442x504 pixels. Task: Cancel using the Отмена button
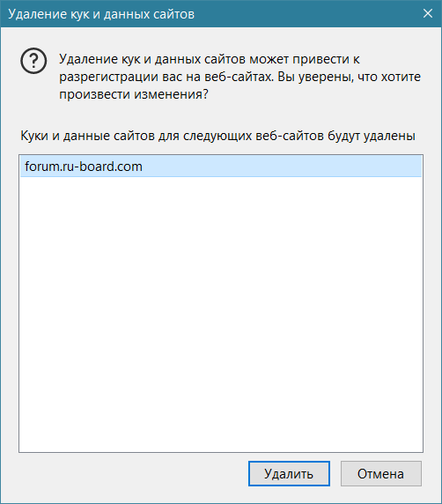click(x=381, y=473)
